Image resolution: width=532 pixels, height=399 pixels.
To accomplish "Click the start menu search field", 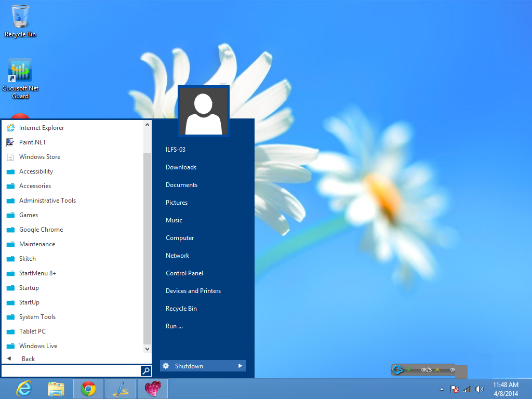I will point(71,371).
